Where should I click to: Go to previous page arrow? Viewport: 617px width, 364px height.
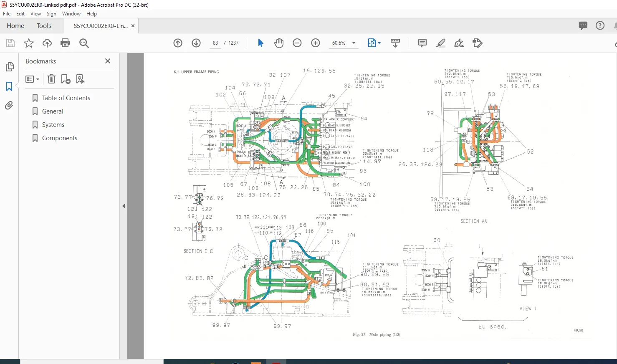178,43
